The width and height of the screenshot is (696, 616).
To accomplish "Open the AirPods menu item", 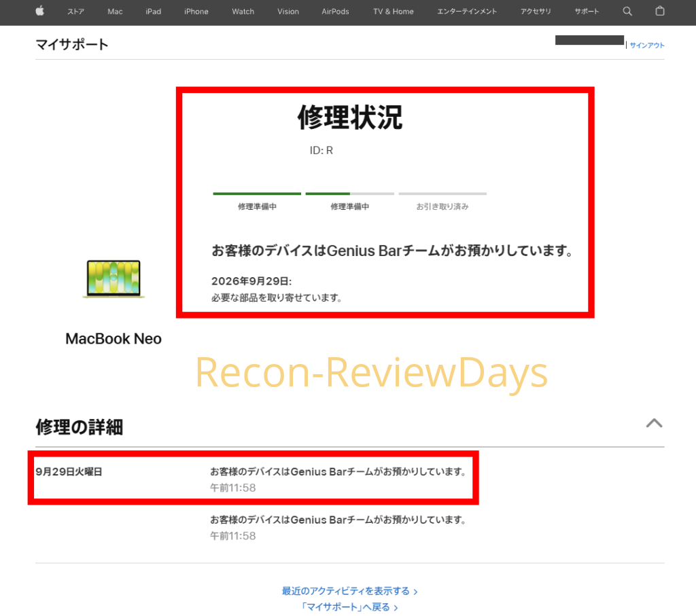I will coord(335,12).
